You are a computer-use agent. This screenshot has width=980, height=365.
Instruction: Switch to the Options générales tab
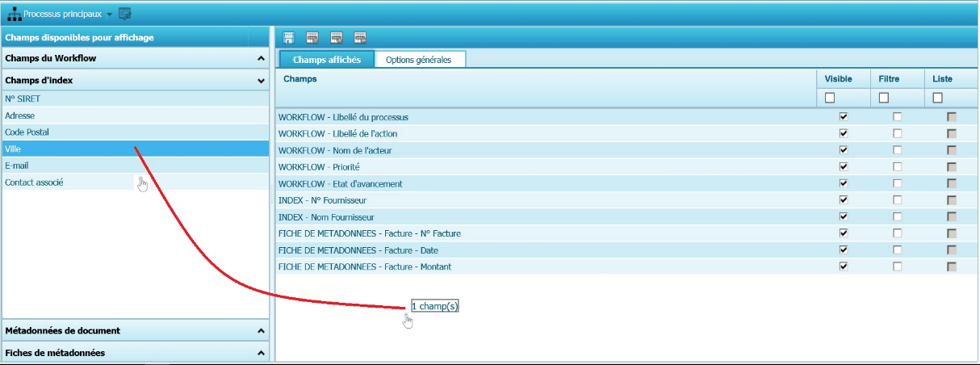pos(418,60)
